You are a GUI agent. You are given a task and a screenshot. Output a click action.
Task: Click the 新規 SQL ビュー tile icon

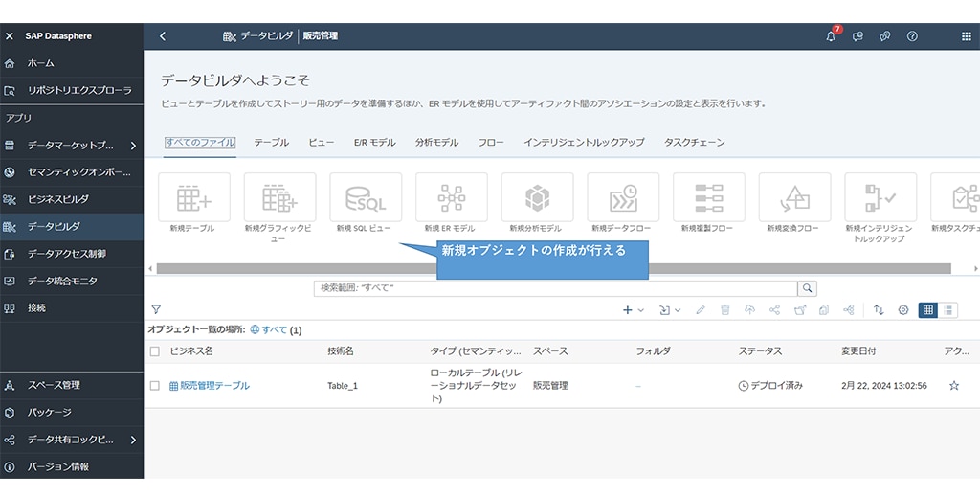tap(366, 197)
